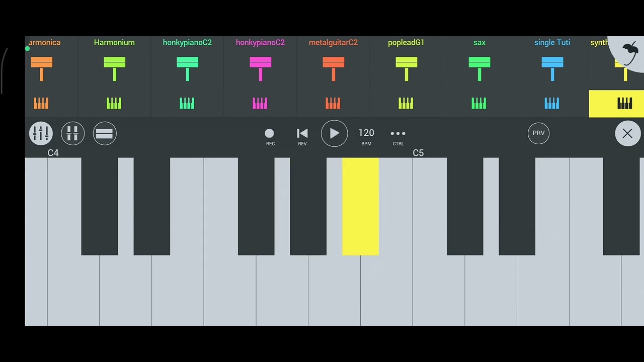Play the F5 white key
The width and height of the screenshot is (644, 362).
595,292
